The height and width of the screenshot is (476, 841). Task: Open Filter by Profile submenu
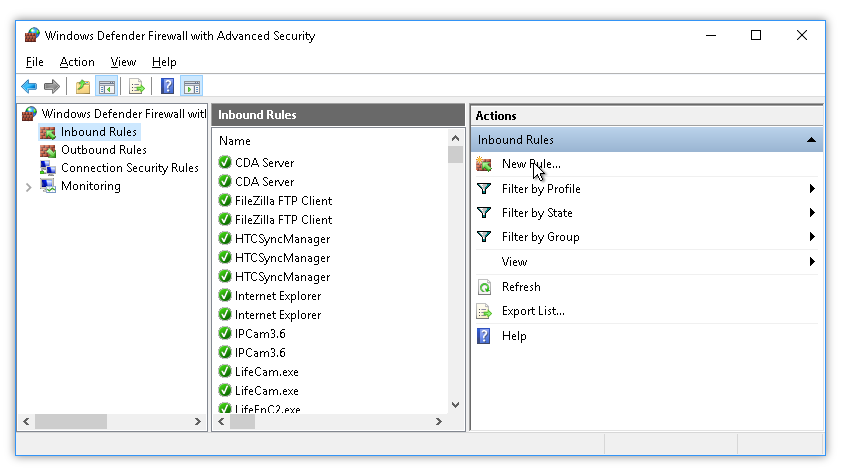point(541,189)
